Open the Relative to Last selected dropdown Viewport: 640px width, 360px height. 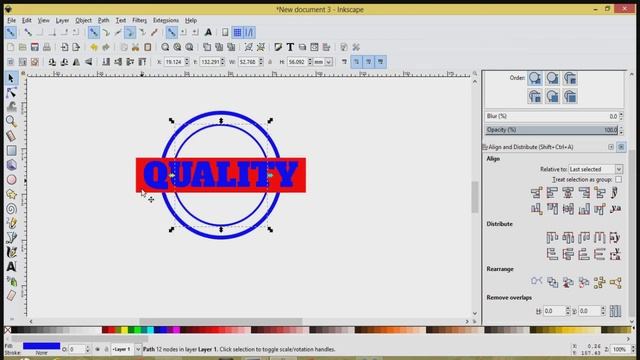(595, 169)
